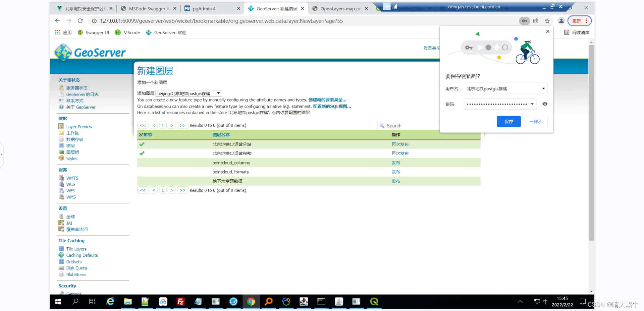
Task: Open the 用户名 dropdown in the save dialog
Action: tap(543, 88)
